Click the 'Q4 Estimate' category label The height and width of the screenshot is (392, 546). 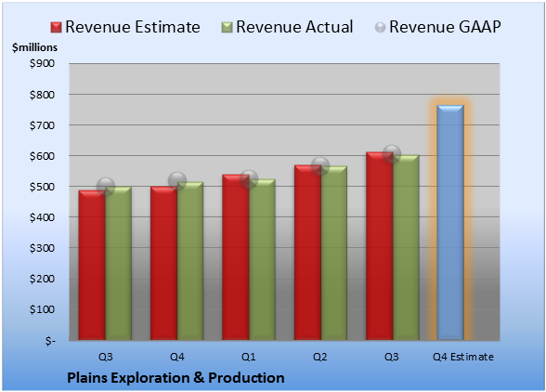463,357
